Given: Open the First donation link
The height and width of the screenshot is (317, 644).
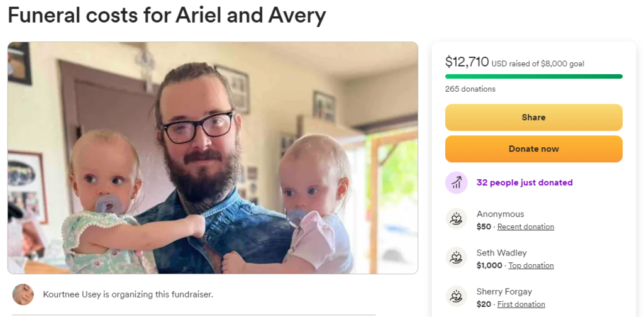Looking at the screenshot, I should pyautogui.click(x=521, y=304).
